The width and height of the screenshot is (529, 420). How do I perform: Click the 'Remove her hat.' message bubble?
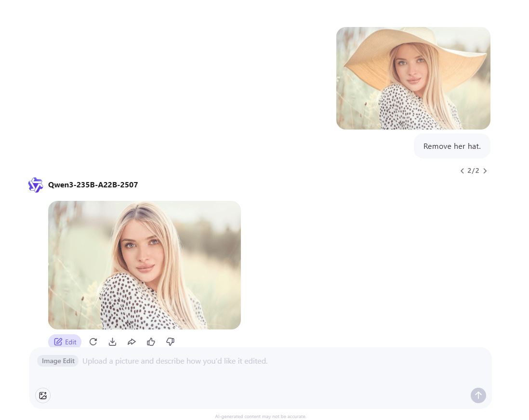point(452,146)
